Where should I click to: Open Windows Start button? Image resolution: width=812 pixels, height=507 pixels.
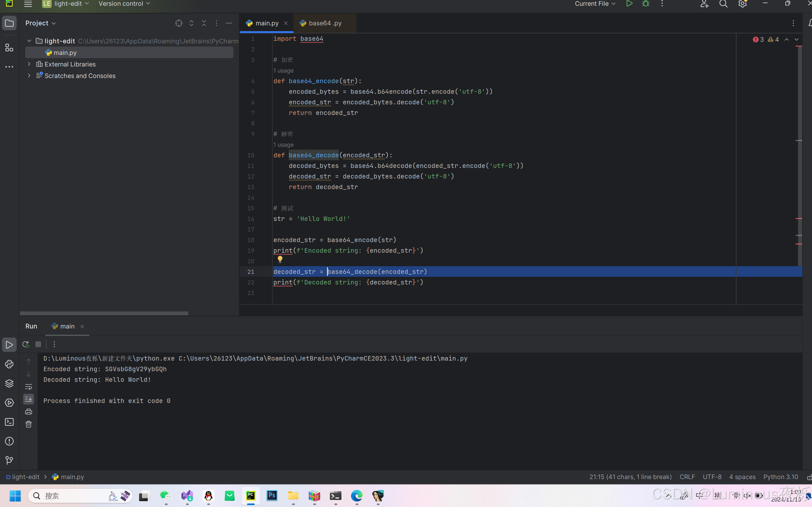pyautogui.click(x=15, y=495)
